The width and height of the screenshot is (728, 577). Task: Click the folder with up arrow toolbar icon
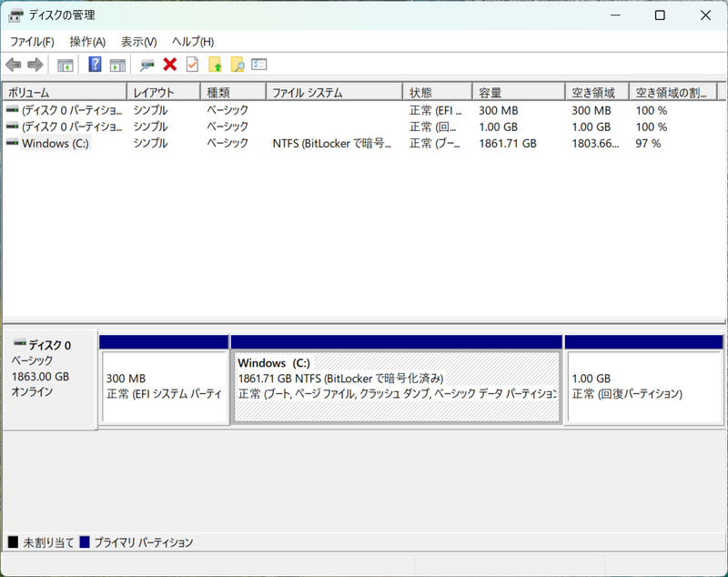coord(216,64)
